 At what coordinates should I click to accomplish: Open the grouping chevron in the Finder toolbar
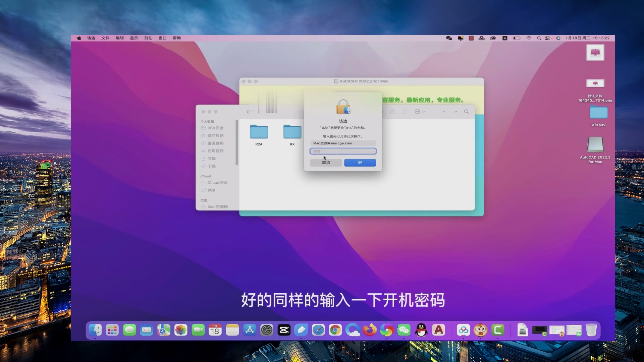(x=444, y=111)
